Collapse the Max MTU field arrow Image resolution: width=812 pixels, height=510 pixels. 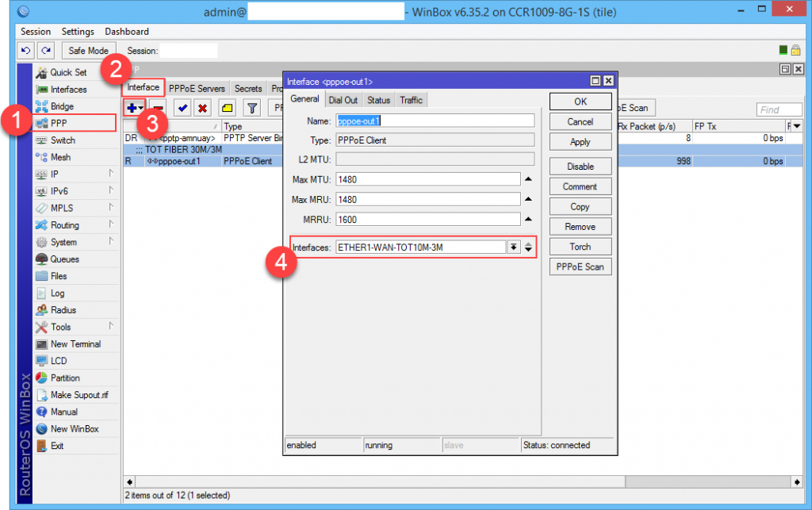pyautogui.click(x=528, y=179)
